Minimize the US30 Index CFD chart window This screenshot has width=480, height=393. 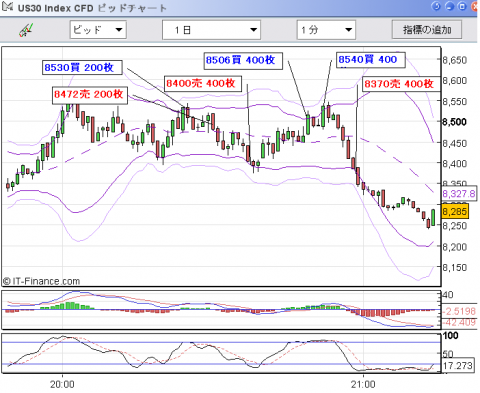coord(449,6)
